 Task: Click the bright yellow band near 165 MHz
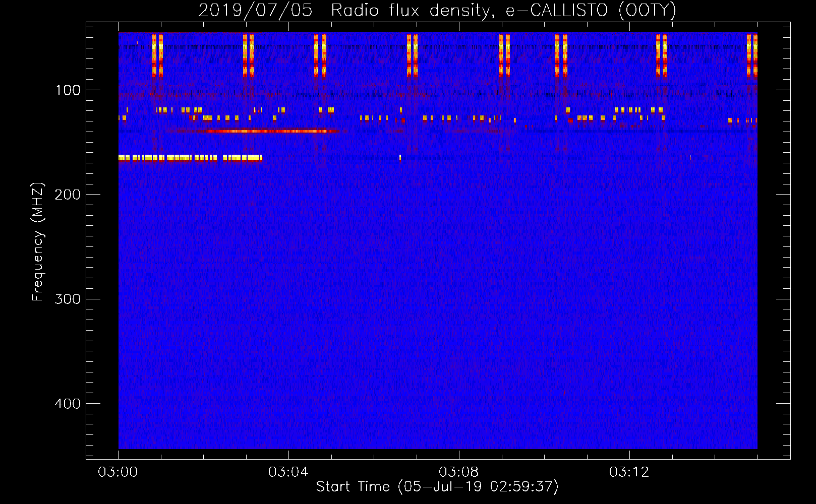coord(191,158)
